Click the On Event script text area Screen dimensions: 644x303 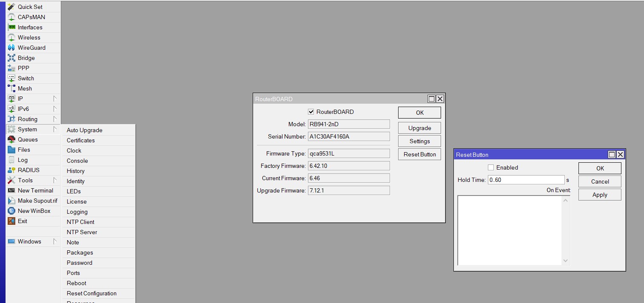coord(510,230)
